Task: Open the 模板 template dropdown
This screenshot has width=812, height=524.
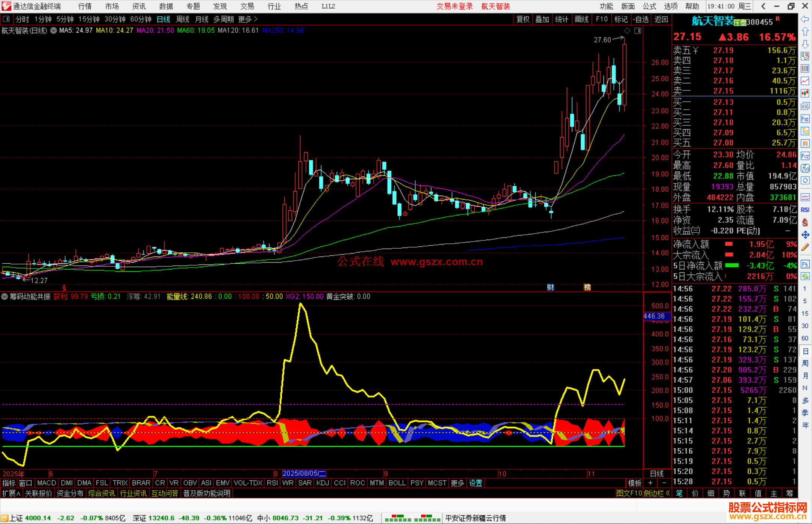Action: (635, 483)
